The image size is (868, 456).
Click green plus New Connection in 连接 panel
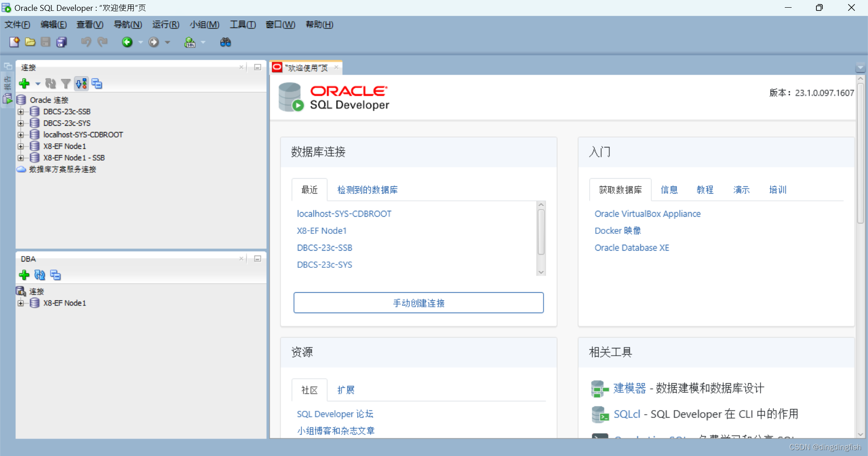(x=24, y=84)
